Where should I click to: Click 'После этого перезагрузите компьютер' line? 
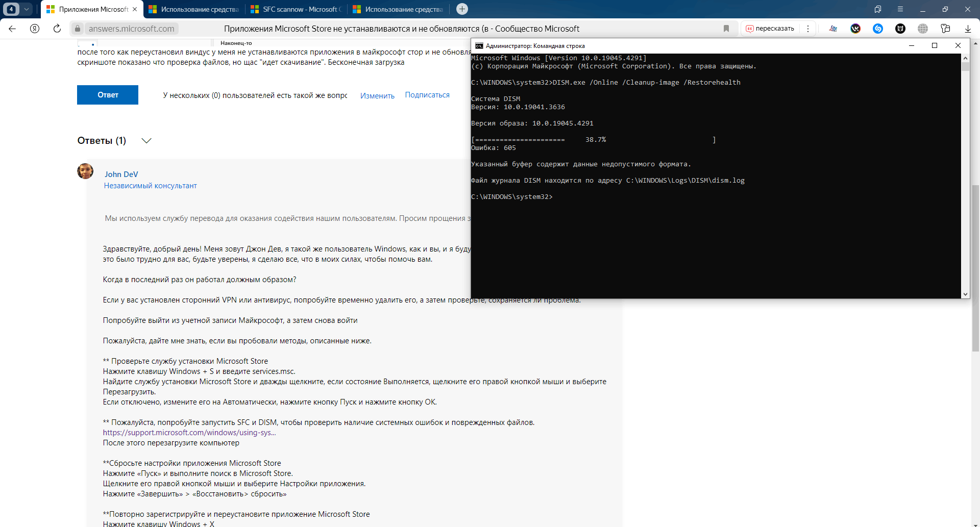click(x=171, y=443)
